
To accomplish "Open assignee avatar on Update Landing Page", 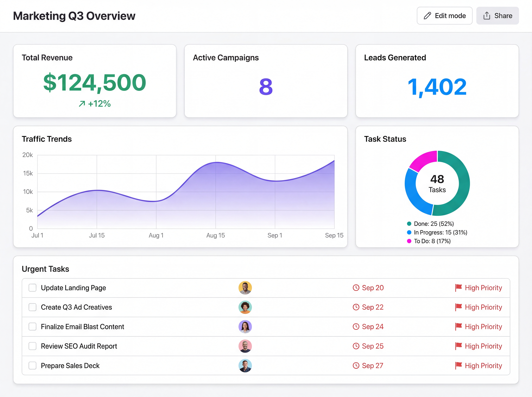I will (x=245, y=288).
